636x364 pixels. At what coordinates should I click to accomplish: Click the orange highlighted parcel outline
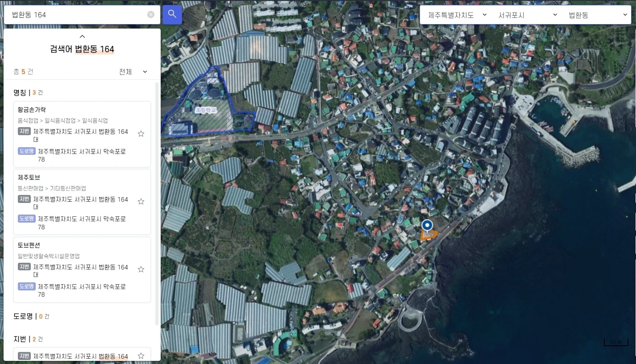pos(429,235)
